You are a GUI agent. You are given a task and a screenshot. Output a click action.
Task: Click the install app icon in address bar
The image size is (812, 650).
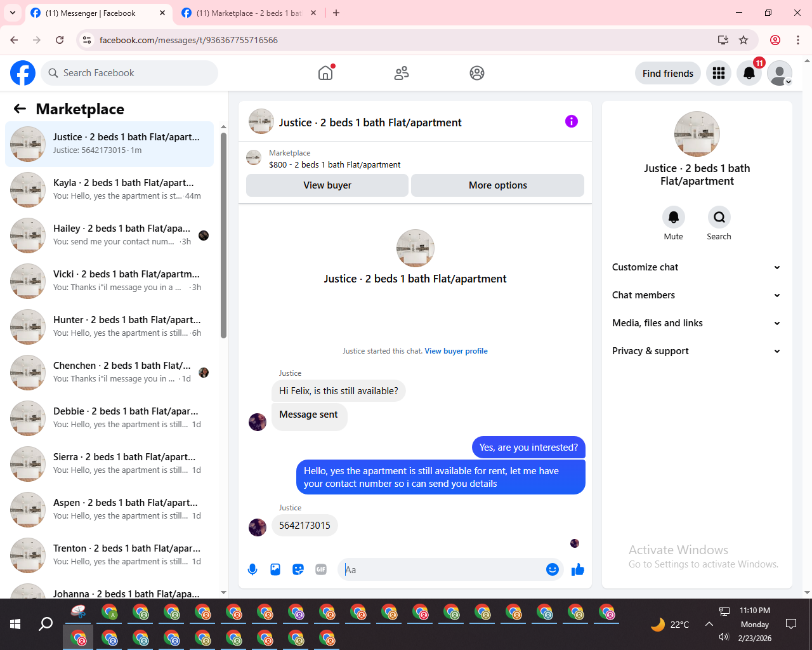point(723,40)
